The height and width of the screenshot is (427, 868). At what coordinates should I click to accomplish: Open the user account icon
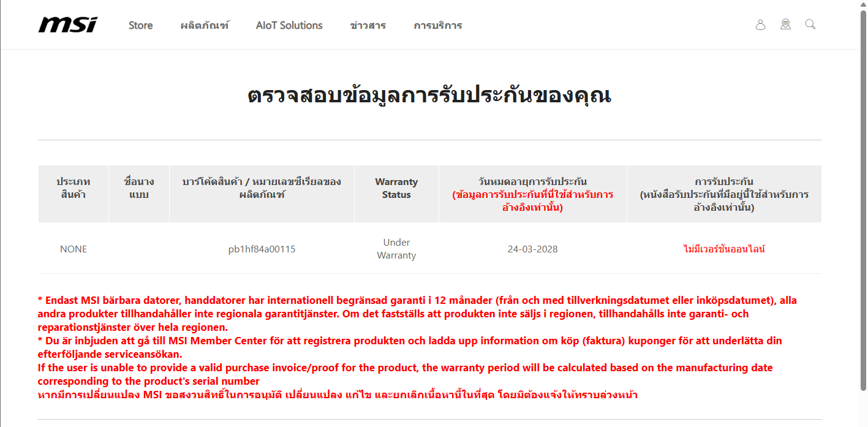click(760, 25)
